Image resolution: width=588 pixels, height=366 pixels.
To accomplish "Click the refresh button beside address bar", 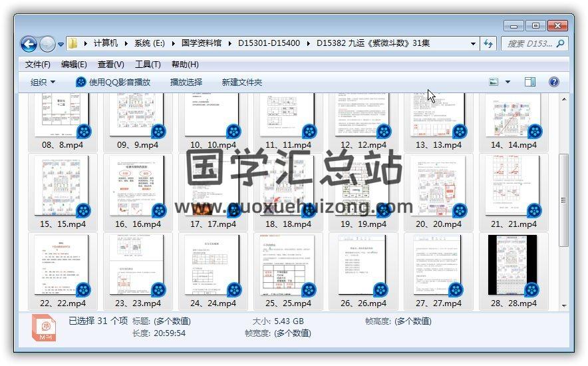I will (488, 43).
